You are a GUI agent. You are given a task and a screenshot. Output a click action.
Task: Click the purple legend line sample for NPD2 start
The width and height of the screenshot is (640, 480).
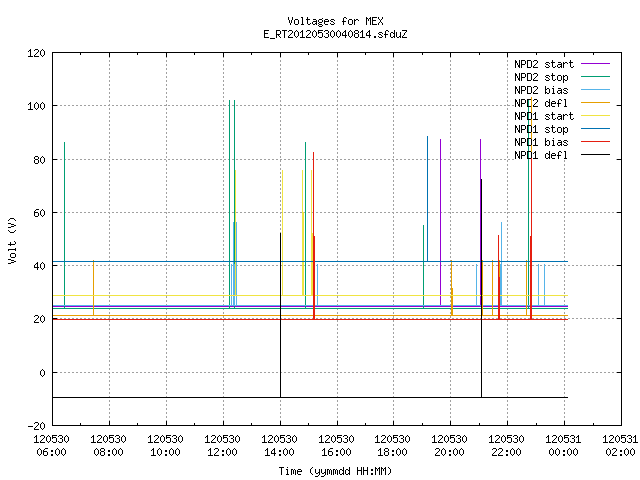pyautogui.click(x=595, y=64)
